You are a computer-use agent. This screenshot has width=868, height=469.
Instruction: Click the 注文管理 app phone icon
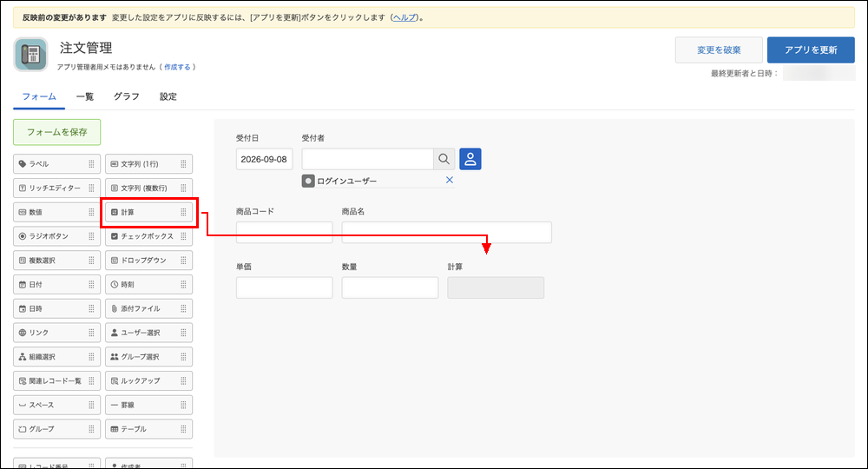click(30, 55)
